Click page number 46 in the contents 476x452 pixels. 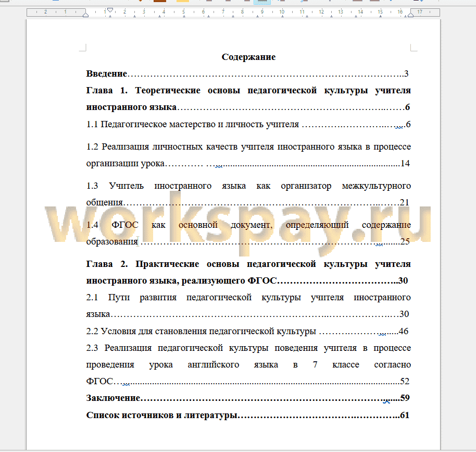[x=404, y=332]
